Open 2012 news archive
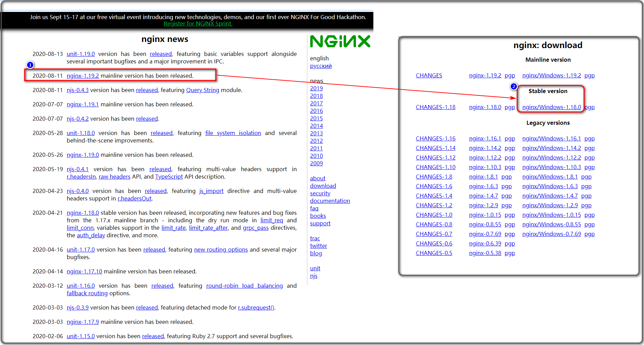This screenshot has width=644, height=345. coord(316,141)
